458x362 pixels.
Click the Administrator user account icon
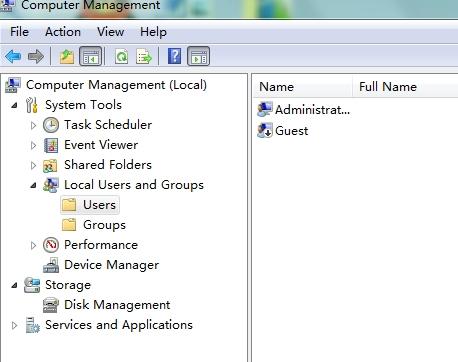pos(265,109)
